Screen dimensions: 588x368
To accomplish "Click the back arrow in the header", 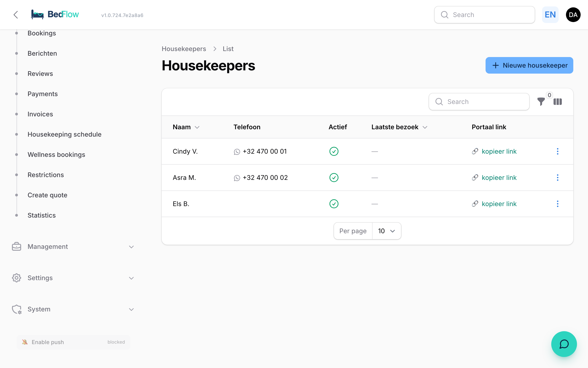I will (x=16, y=14).
